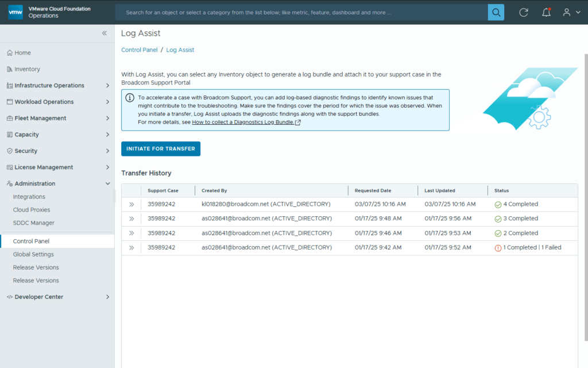This screenshot has width=588, height=368.
Task: Click the 03/07/25 10:16 AM Last Updated cell
Action: [450, 204]
